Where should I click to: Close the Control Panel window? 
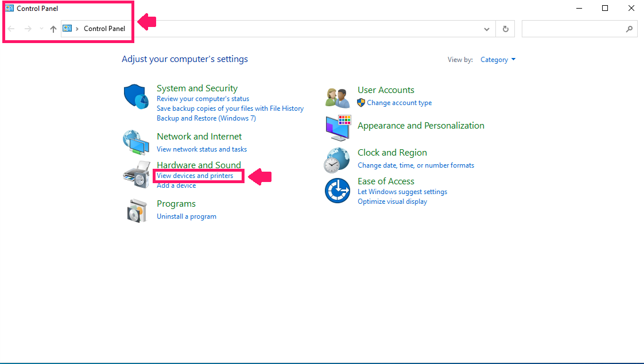click(x=631, y=8)
